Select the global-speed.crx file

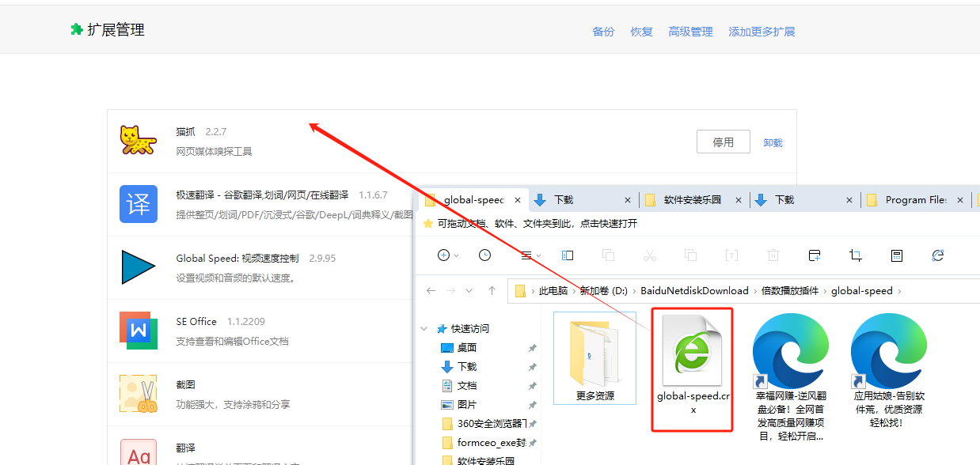692,369
